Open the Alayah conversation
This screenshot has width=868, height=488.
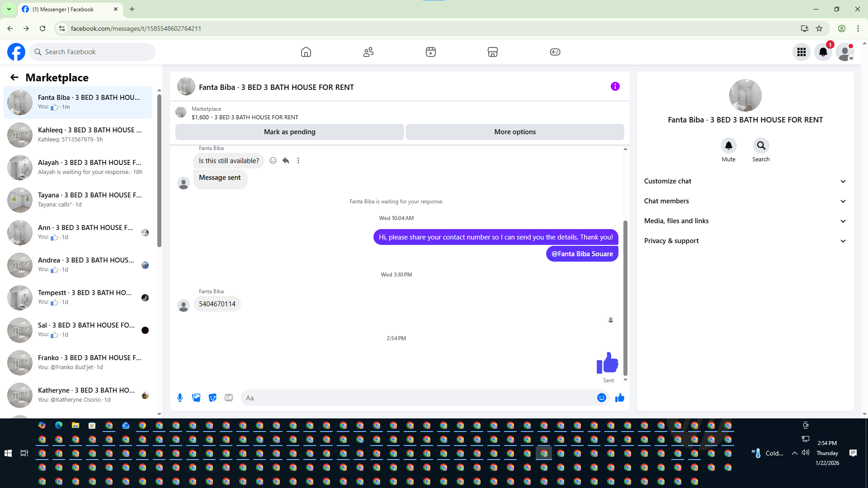coord(78,167)
